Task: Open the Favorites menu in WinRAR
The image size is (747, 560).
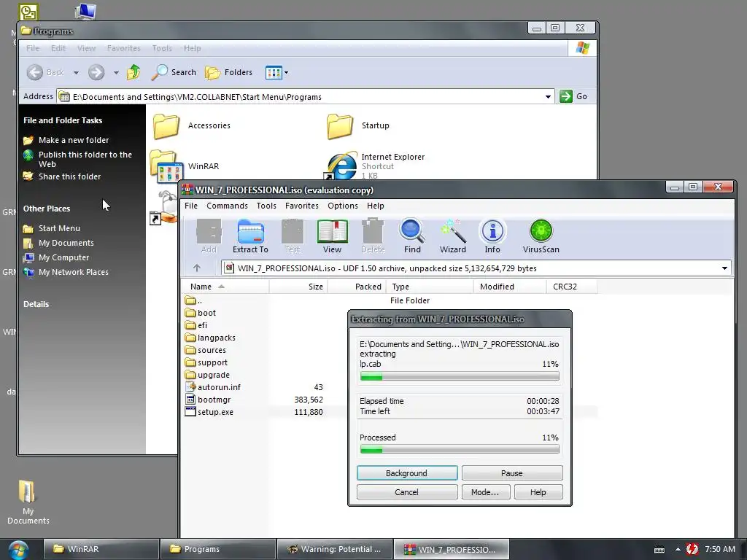Action: click(x=301, y=206)
